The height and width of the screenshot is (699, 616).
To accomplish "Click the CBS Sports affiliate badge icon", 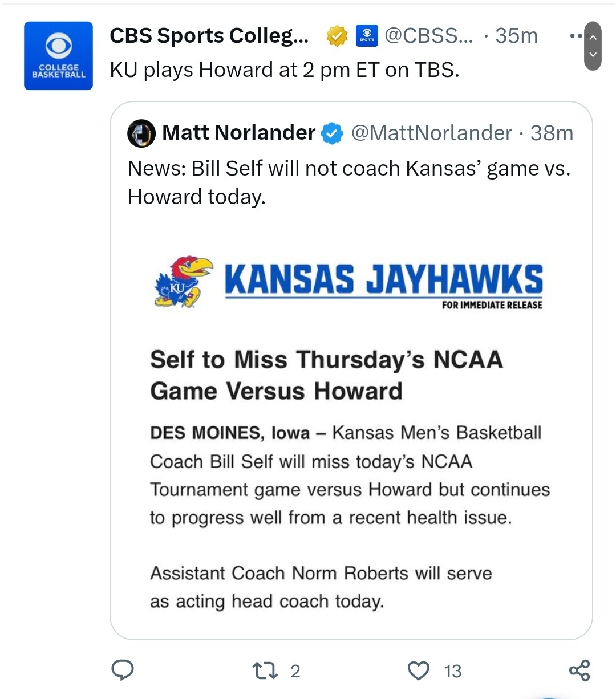I will coord(367,36).
